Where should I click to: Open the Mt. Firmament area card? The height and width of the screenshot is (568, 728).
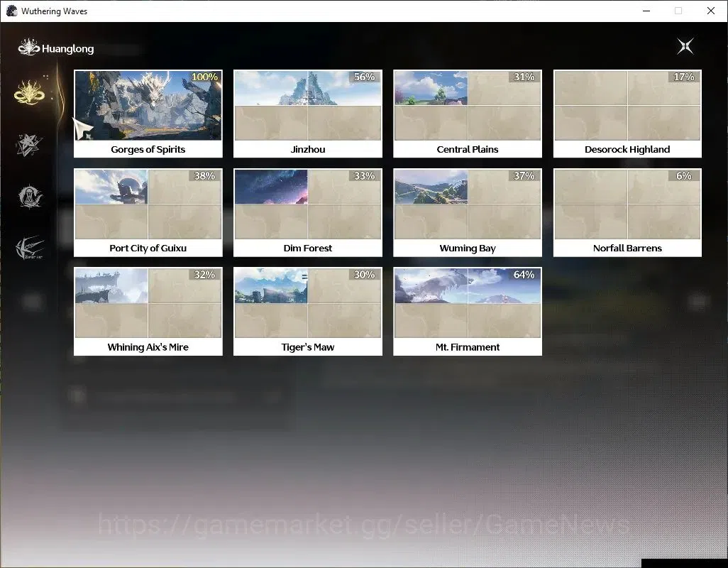click(468, 312)
